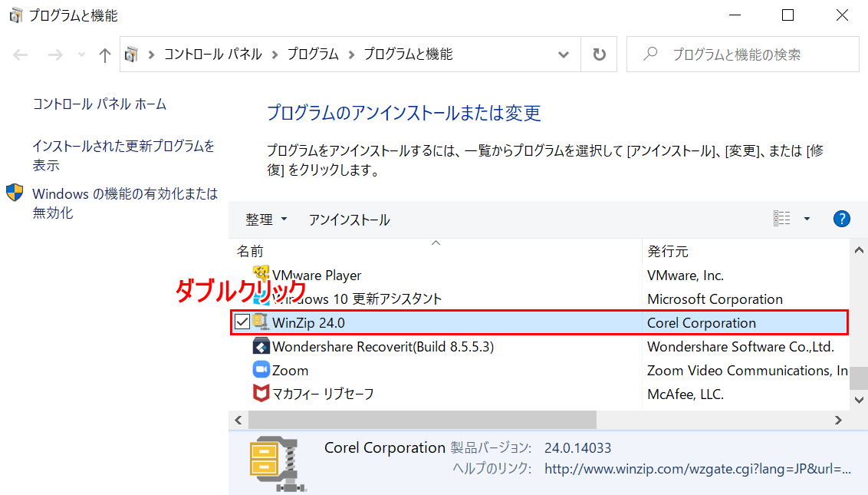Click horizontal scrollbar left arrow
Image resolution: width=868 pixels, height=495 pixels.
pyautogui.click(x=238, y=420)
